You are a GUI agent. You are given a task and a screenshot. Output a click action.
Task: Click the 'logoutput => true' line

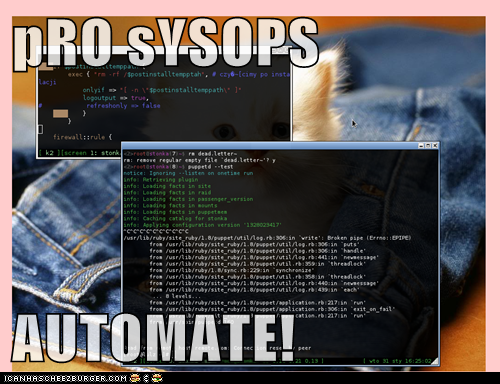[x=115, y=98]
